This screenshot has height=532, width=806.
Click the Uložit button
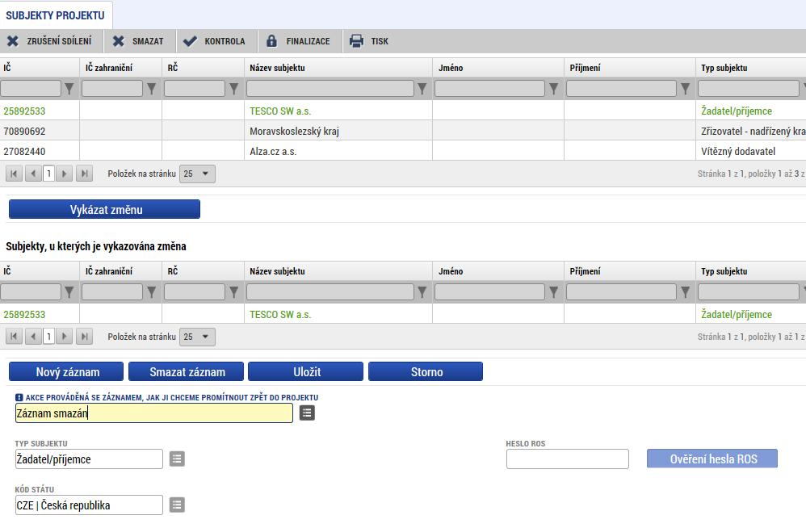pos(306,371)
